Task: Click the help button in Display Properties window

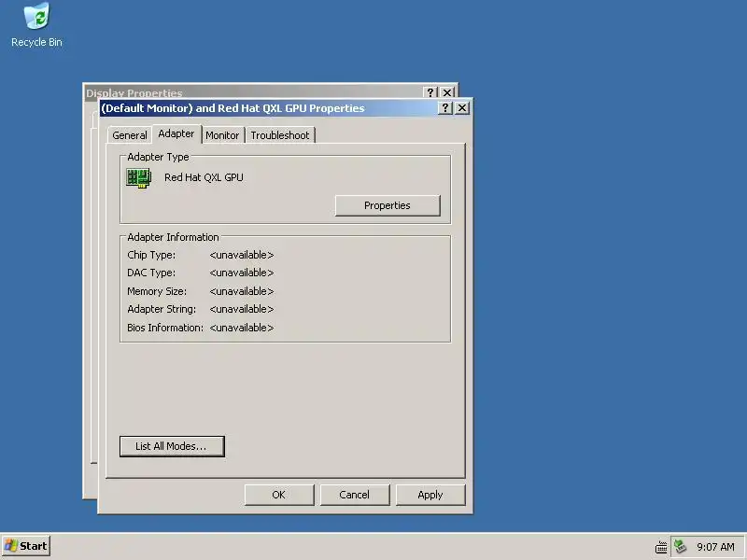Action: [x=430, y=91]
